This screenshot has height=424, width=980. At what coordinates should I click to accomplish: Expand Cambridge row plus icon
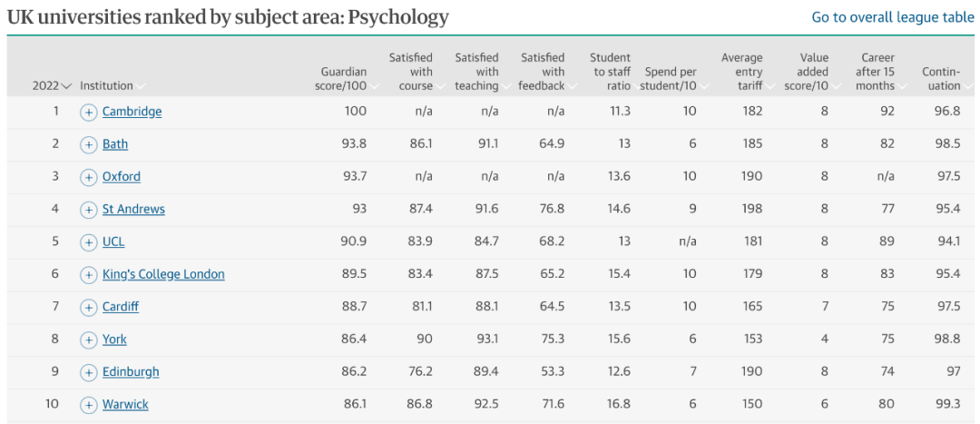pyautogui.click(x=89, y=112)
